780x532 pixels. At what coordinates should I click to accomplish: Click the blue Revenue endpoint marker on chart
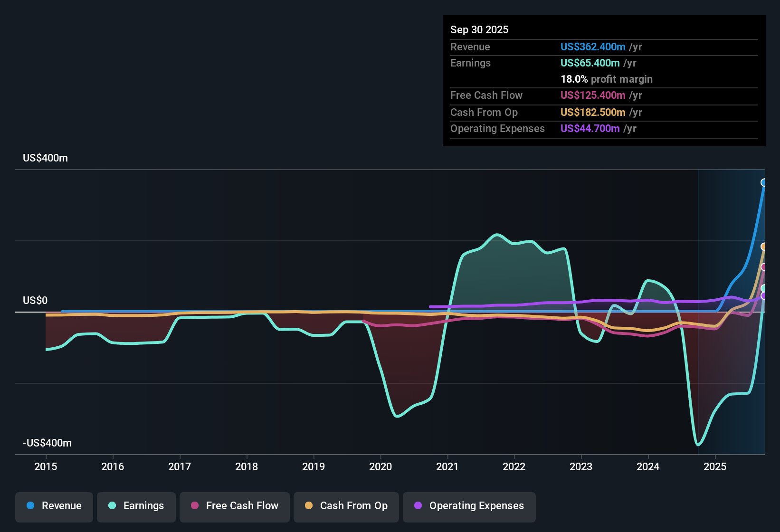pyautogui.click(x=764, y=183)
